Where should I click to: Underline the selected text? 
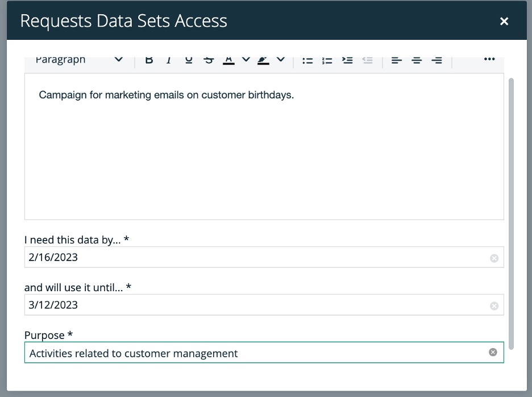[x=189, y=60]
